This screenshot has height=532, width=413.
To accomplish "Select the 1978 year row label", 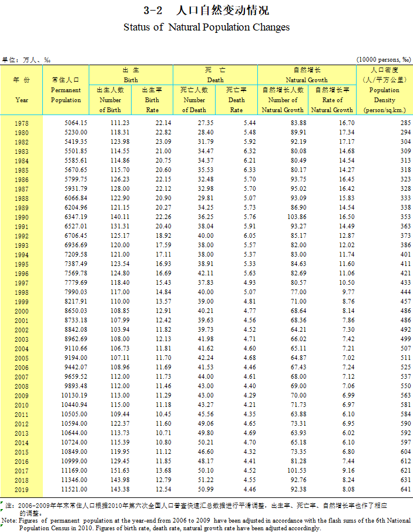I will click(22, 123).
